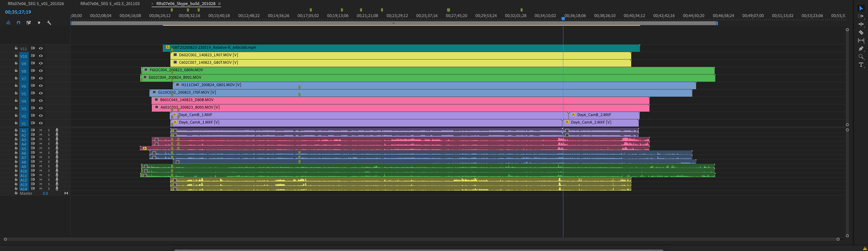
Task: Click the work area bar under ruler
Action: (x=394, y=23)
